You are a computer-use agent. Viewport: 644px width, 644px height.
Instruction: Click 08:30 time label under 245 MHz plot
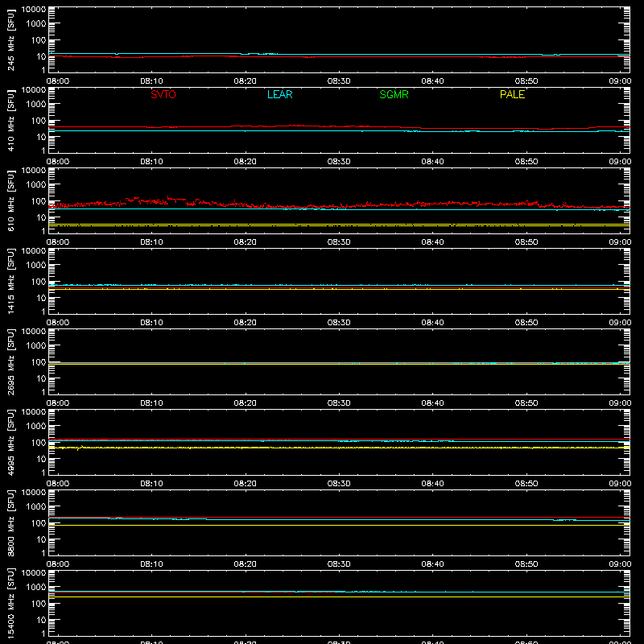click(x=339, y=81)
